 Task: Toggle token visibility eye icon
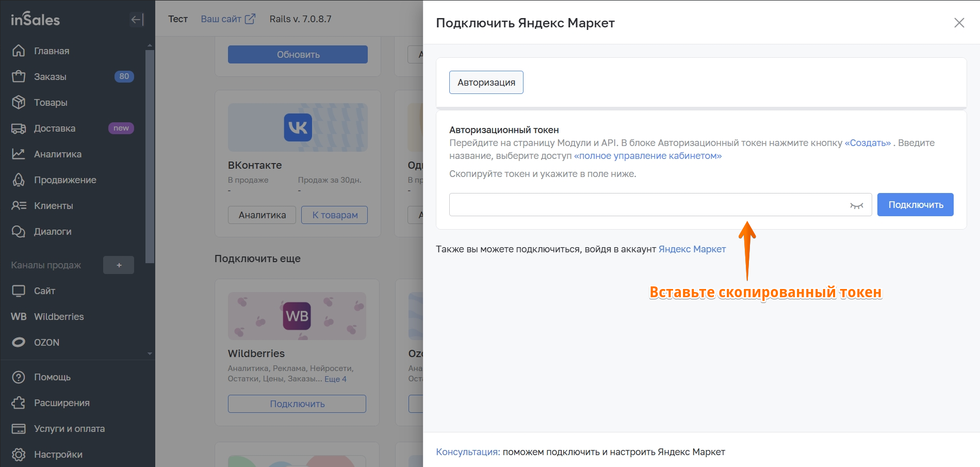click(856, 205)
